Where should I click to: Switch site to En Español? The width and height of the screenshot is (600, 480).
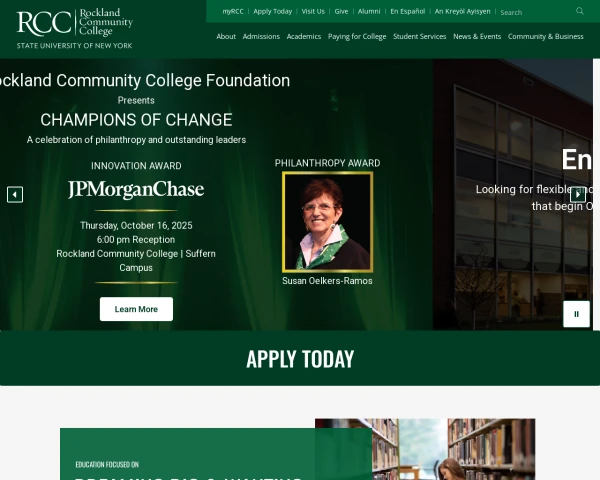pos(408,11)
